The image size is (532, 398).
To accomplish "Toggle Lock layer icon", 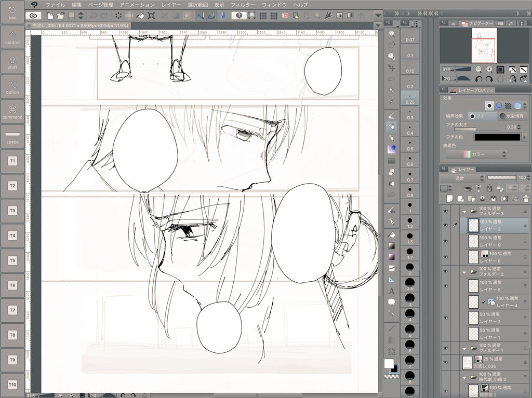I will tap(489, 188).
